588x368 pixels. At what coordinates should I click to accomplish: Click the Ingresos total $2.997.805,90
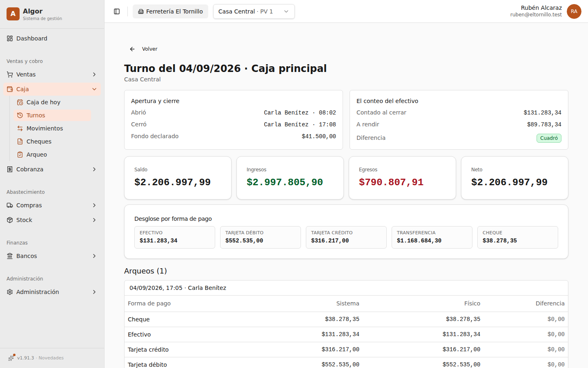point(285,182)
